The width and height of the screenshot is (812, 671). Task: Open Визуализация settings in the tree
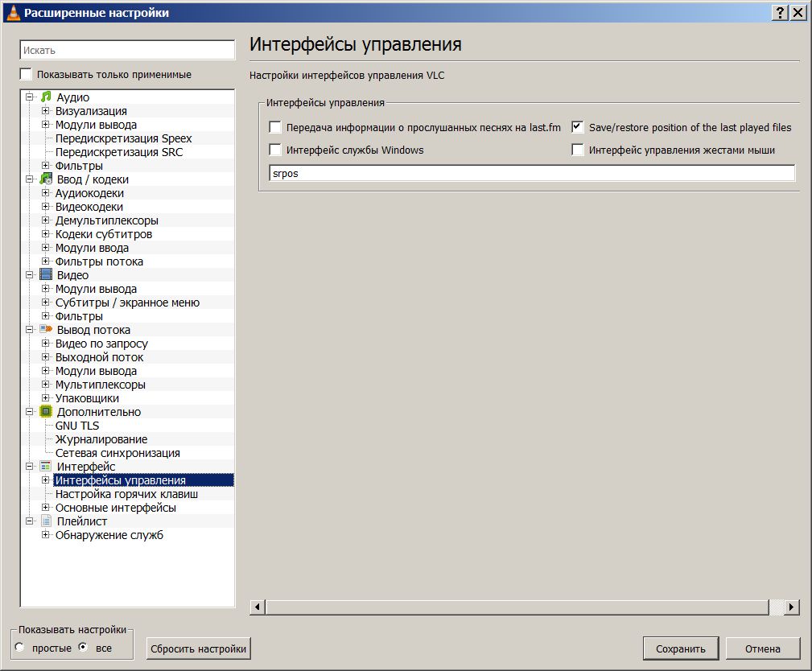coord(91,111)
